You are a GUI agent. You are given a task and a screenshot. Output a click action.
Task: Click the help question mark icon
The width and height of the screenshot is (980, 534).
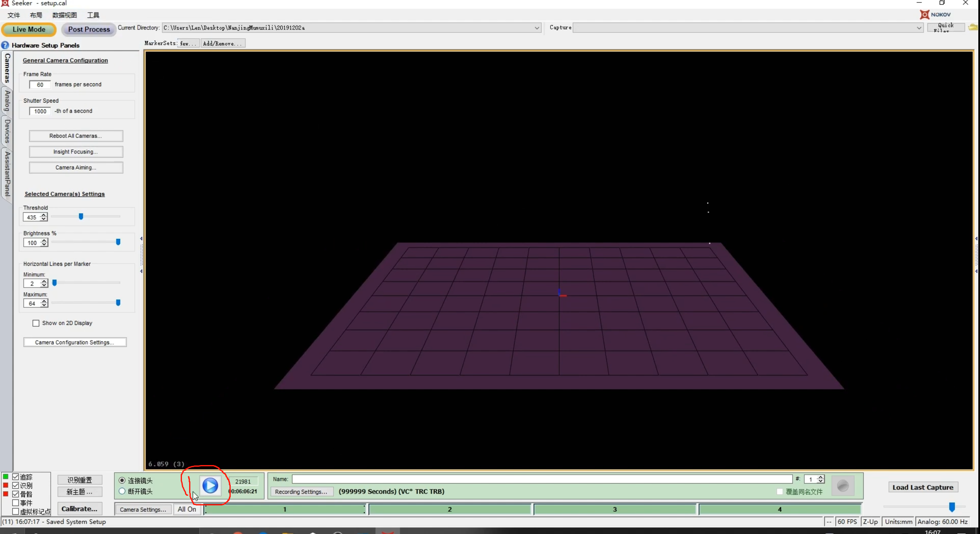tap(5, 45)
